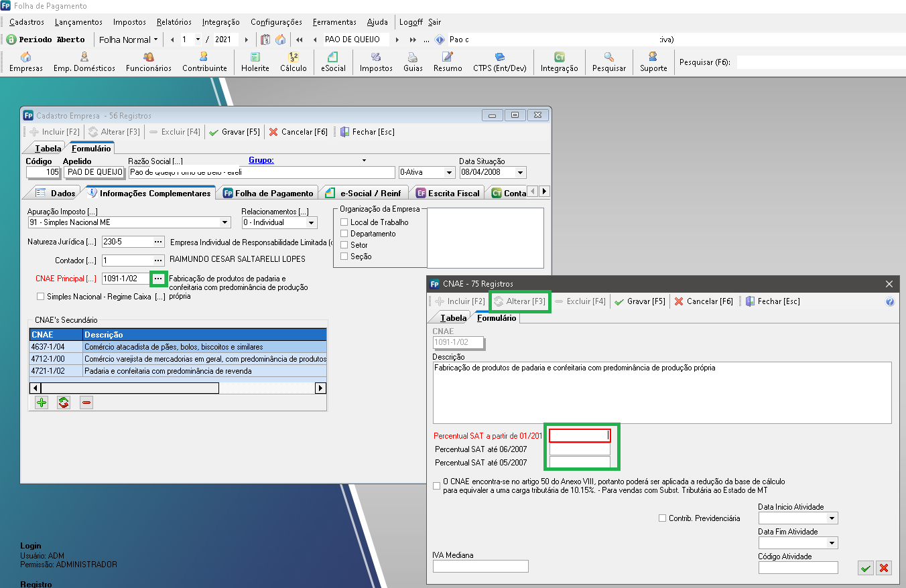
Task: Open CTPS (Ent/Dev) from the toolbar
Action: click(x=499, y=62)
